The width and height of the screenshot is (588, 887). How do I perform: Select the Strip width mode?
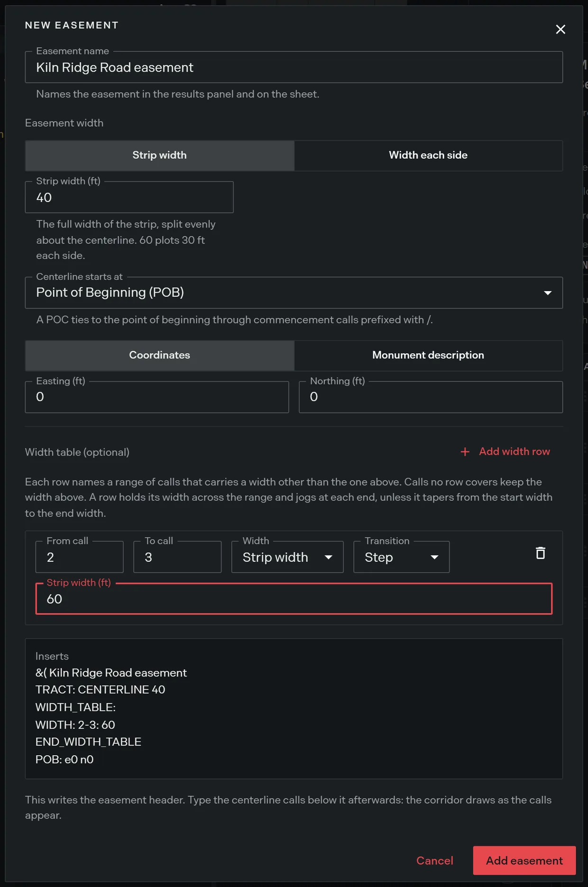(160, 155)
